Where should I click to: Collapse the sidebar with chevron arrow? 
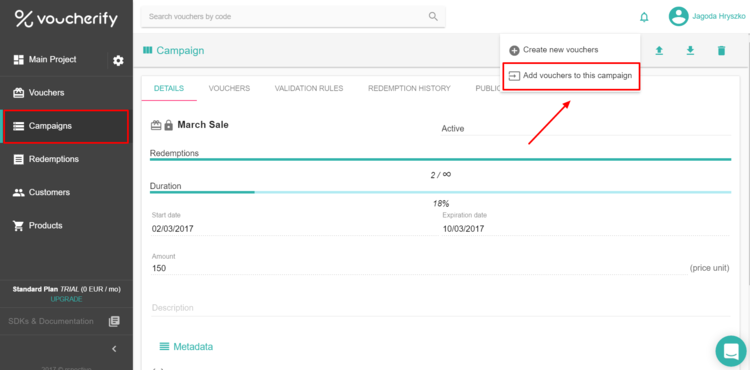tap(114, 349)
